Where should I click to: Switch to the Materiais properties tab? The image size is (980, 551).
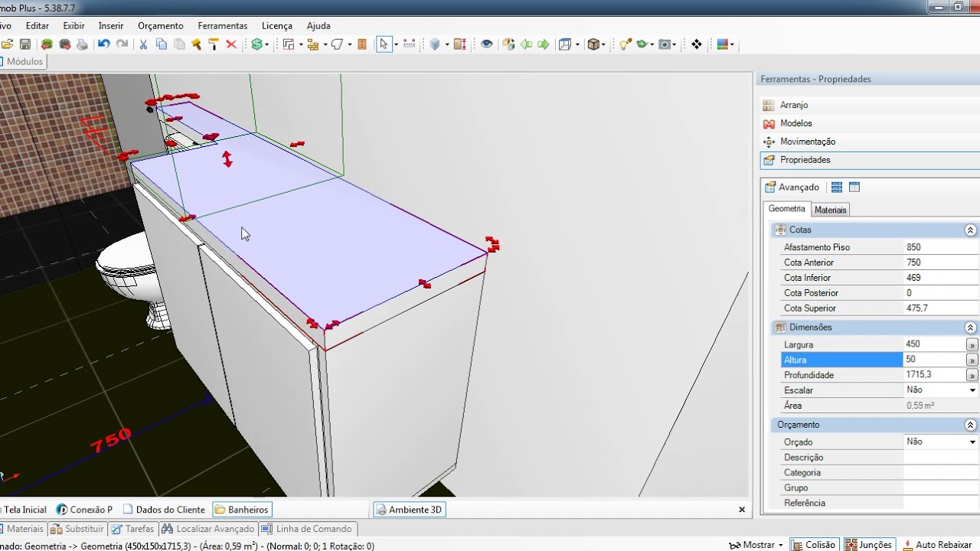tap(831, 210)
